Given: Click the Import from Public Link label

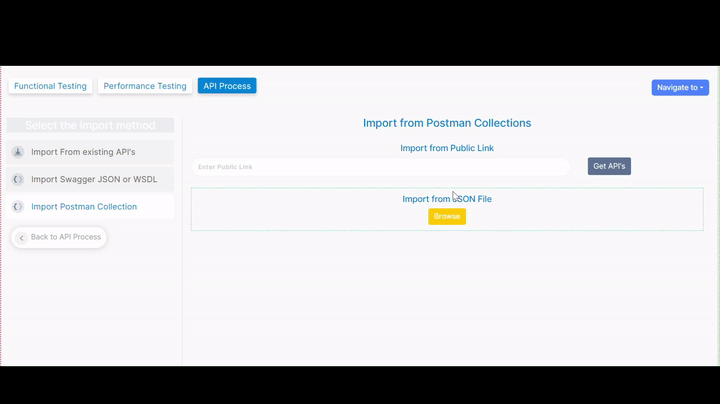Looking at the screenshot, I should (x=447, y=148).
